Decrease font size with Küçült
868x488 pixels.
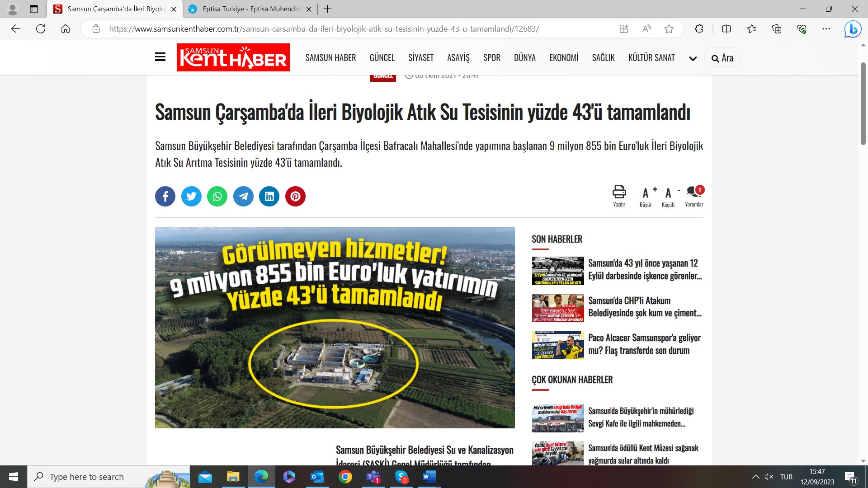pos(668,197)
